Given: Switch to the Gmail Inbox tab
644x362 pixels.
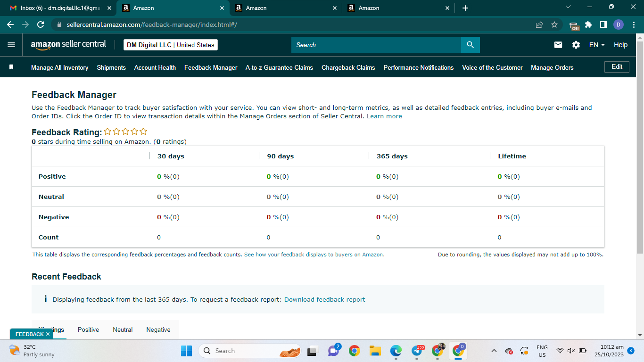Looking at the screenshot, I should 60,8.
